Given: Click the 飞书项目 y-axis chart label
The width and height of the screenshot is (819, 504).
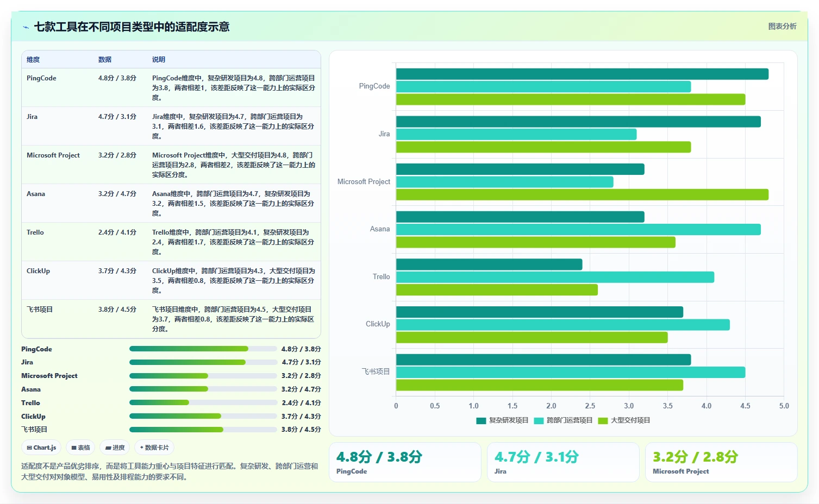Looking at the screenshot, I should pos(376,371).
